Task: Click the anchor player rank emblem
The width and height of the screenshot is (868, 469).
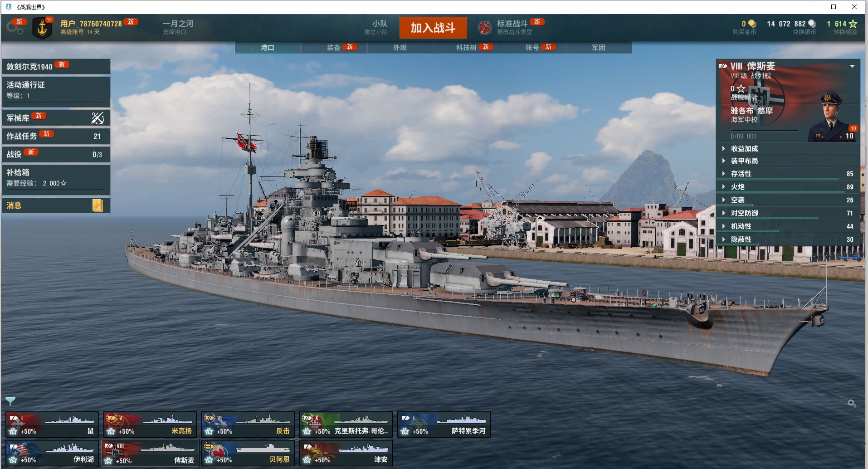Action: pos(42,28)
